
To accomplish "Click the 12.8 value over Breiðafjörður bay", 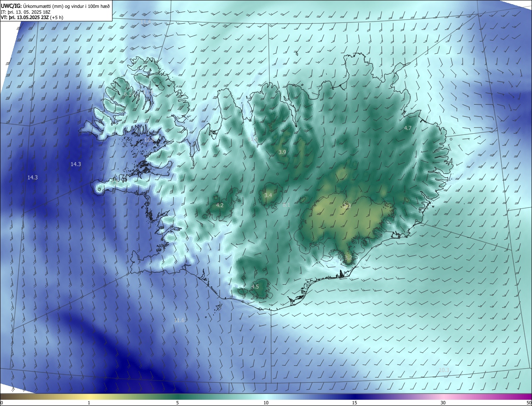I will click(x=148, y=140).
